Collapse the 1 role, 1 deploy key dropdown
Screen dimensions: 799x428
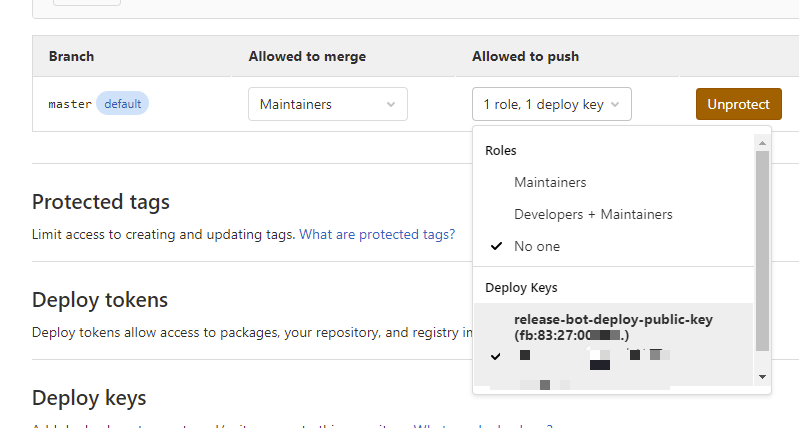[551, 104]
